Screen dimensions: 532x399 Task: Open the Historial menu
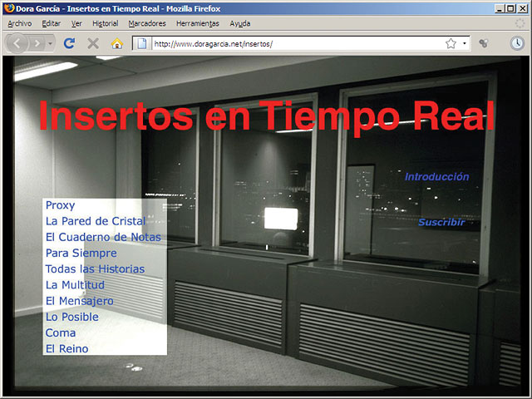click(x=106, y=23)
